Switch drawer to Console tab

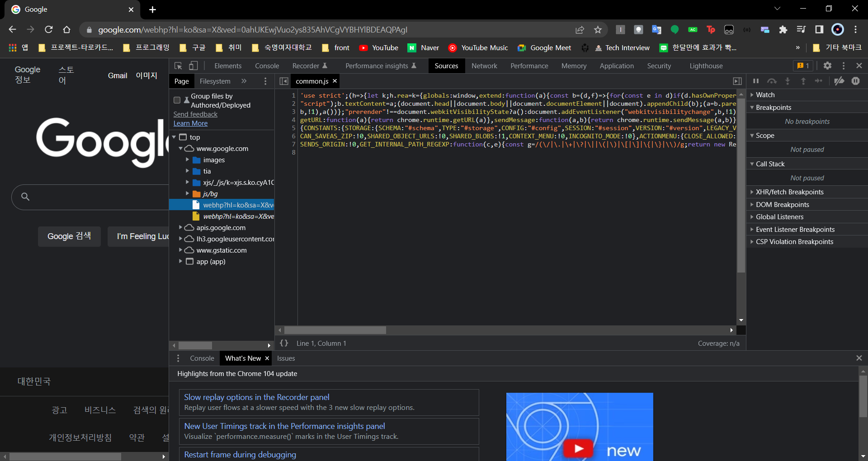pos(202,358)
